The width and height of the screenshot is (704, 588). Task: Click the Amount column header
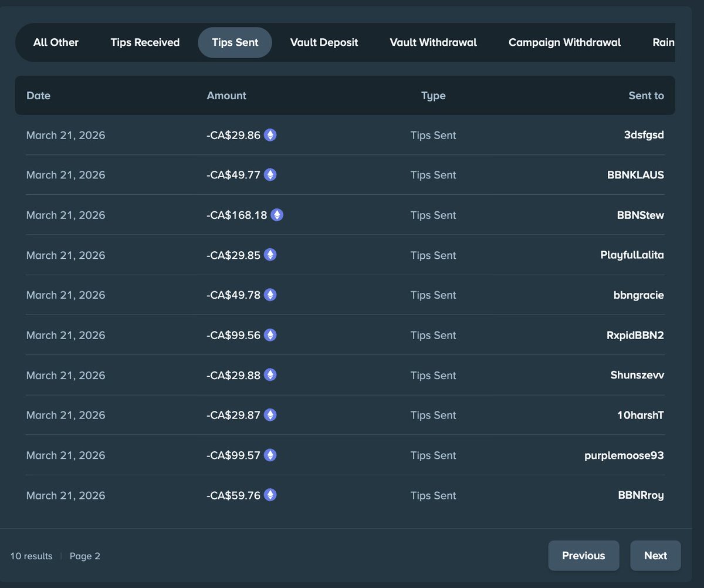pyautogui.click(x=226, y=96)
